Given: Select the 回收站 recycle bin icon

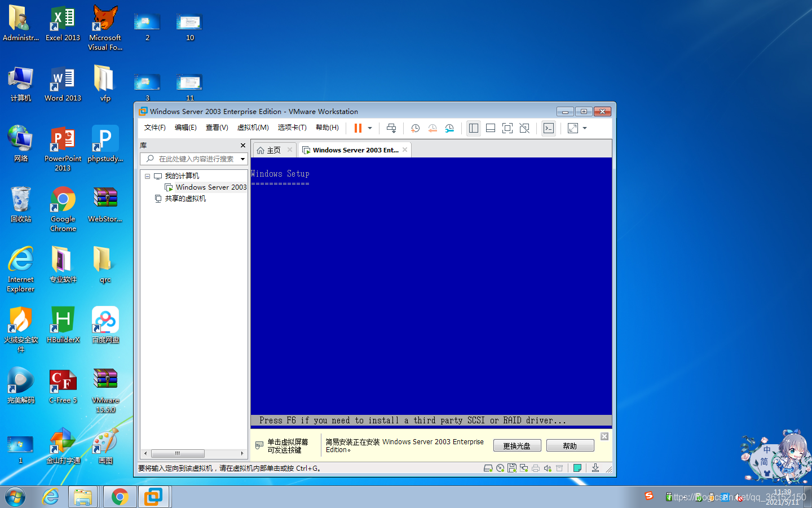Looking at the screenshot, I should (x=21, y=204).
